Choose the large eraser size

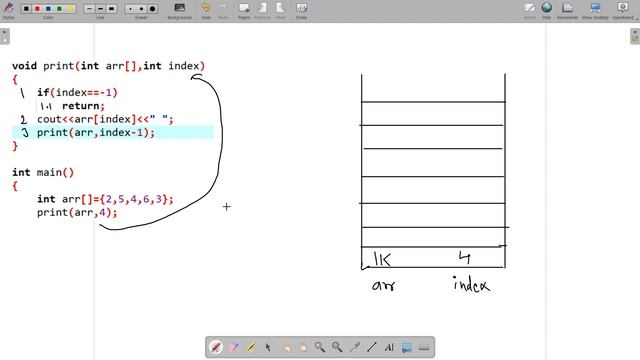(152, 9)
